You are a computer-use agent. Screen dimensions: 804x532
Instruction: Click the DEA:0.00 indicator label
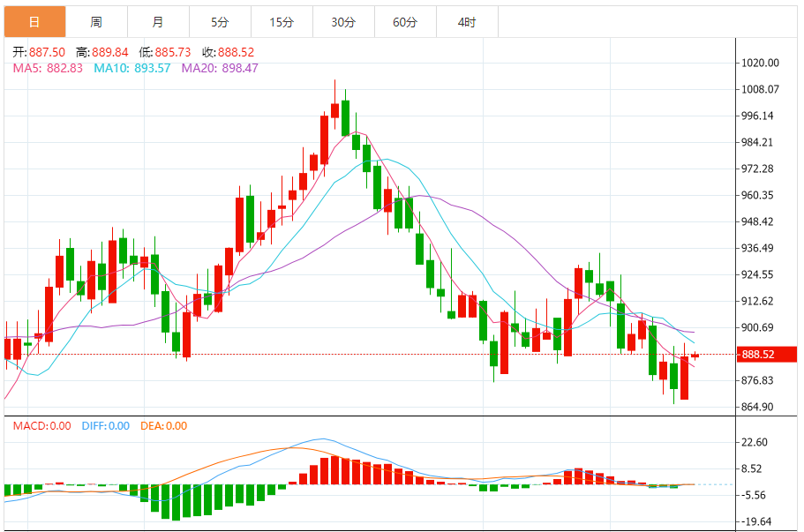pos(163,426)
